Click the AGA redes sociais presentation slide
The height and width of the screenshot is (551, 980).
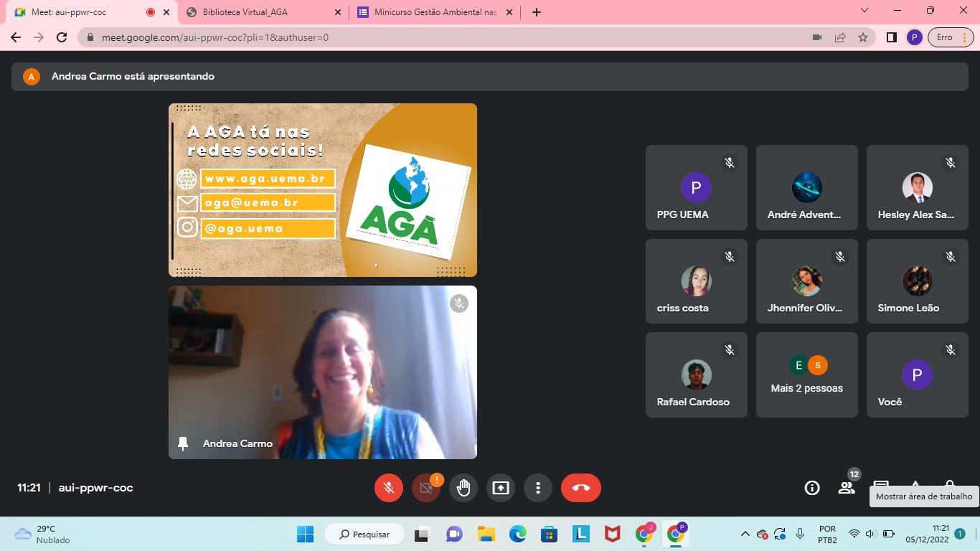(x=323, y=190)
